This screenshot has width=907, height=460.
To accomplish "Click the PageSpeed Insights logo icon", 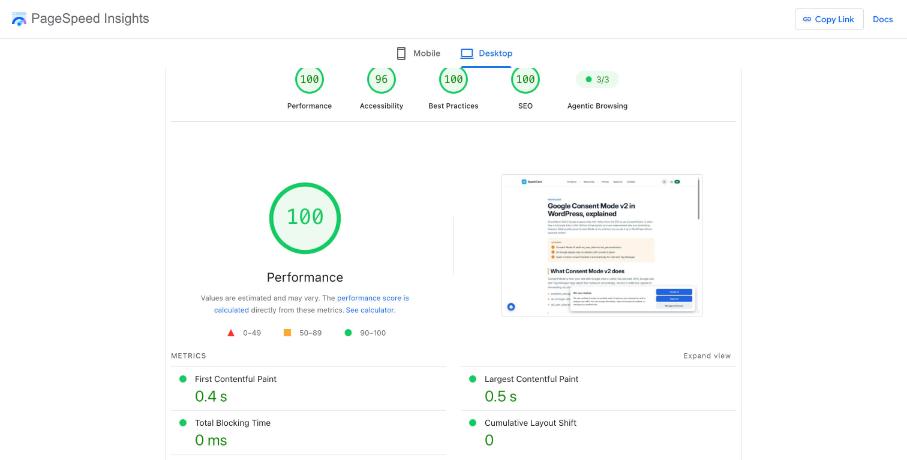I will tap(19, 19).
